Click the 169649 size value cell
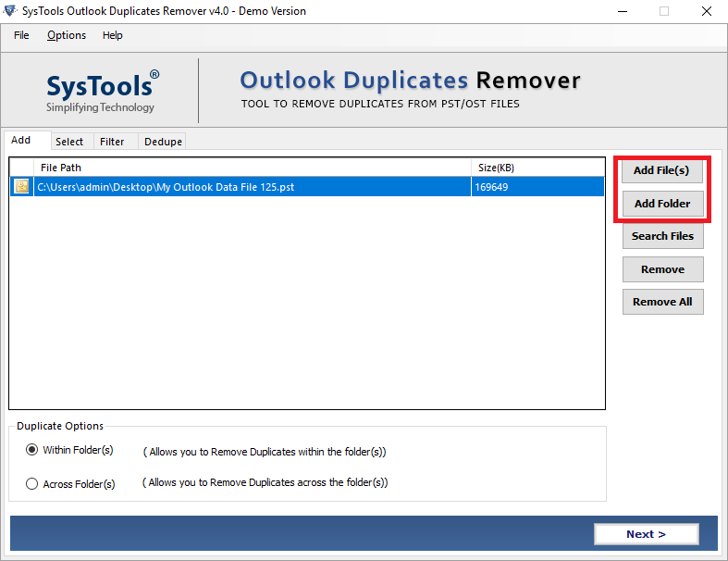This screenshot has width=728, height=561. pyautogui.click(x=537, y=187)
